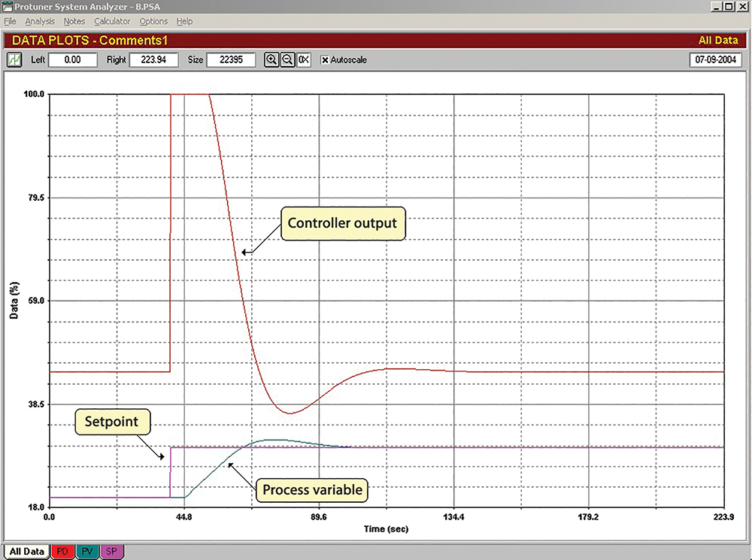Screen dimensions: 752x560
Task: Click the 59.0 y-axis value
Action: (x=36, y=301)
